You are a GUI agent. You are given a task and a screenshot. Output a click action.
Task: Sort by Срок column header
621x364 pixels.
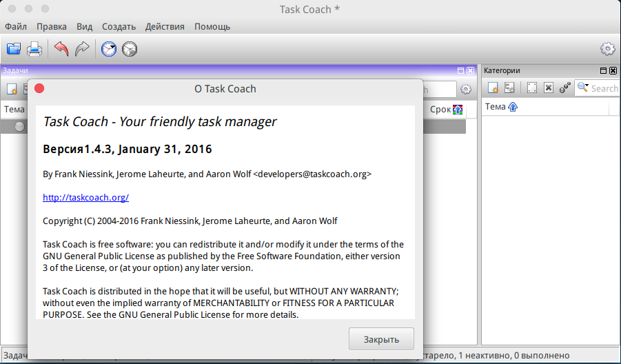(x=446, y=110)
